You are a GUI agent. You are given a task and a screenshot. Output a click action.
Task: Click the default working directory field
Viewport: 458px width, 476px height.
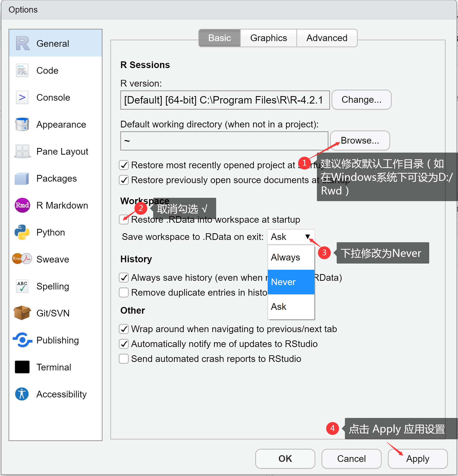224,141
